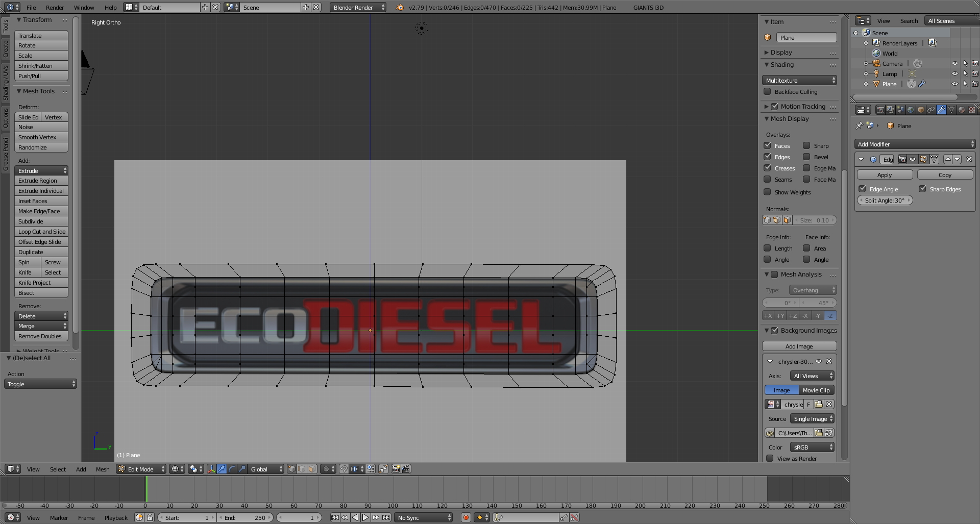The height and width of the screenshot is (524, 980).
Task: Toggle Backface Culling checkbox
Action: click(767, 92)
